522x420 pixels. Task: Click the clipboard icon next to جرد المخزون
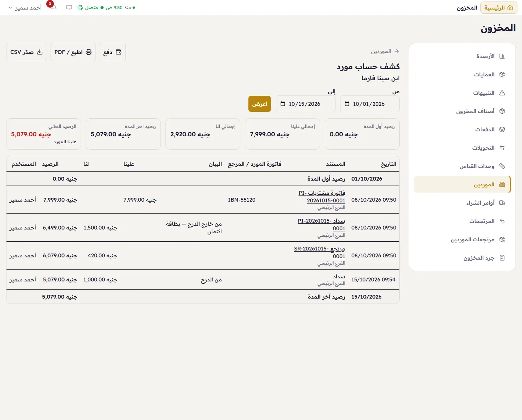502,258
